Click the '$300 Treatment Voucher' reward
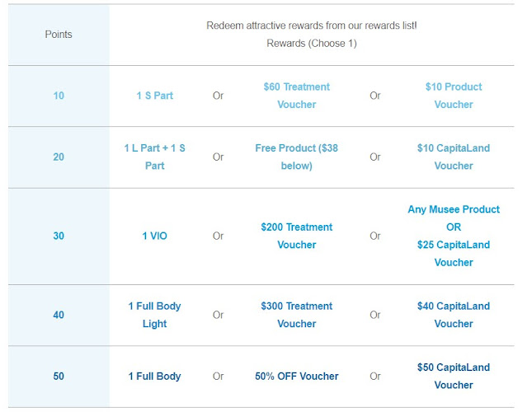The width and height of the screenshot is (532, 412). click(297, 315)
